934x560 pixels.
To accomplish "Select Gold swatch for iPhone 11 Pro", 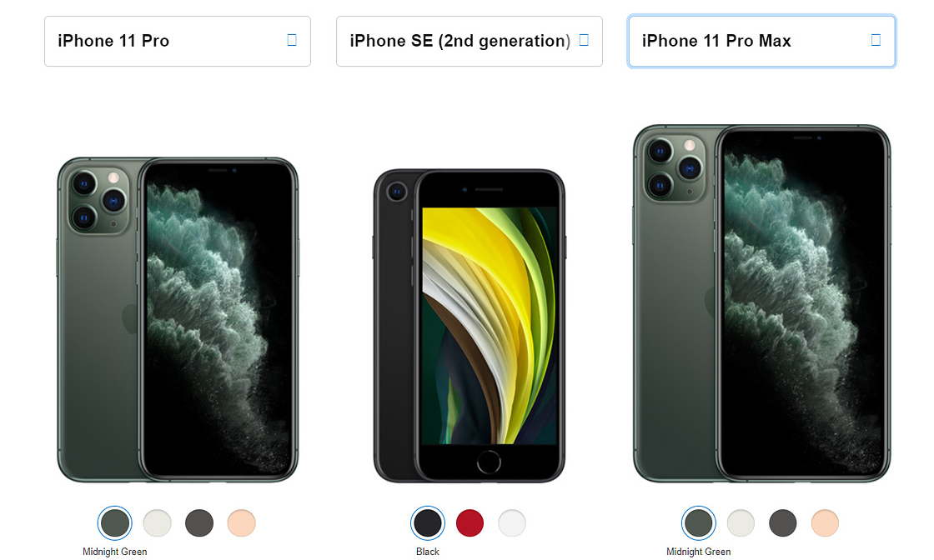I will point(242,523).
